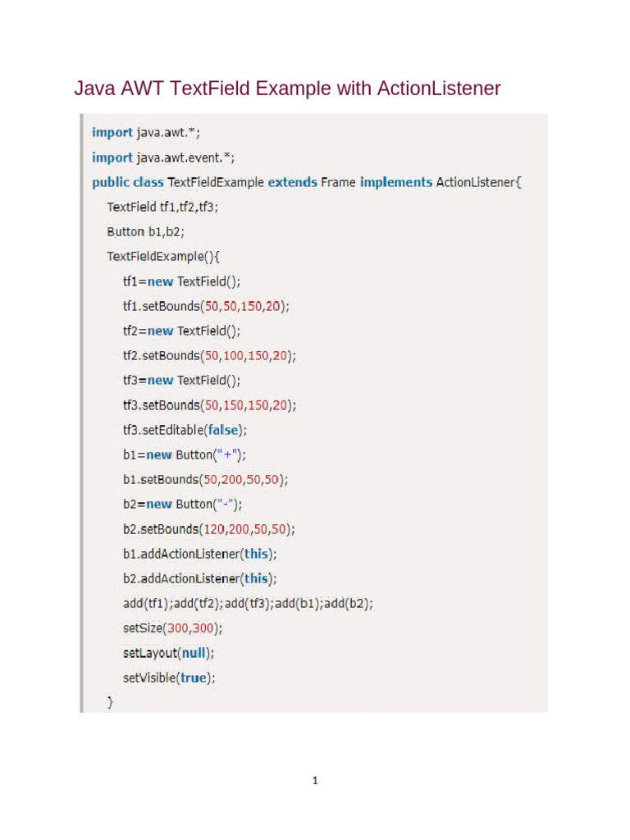Click the setLayout(null) line

168,653
